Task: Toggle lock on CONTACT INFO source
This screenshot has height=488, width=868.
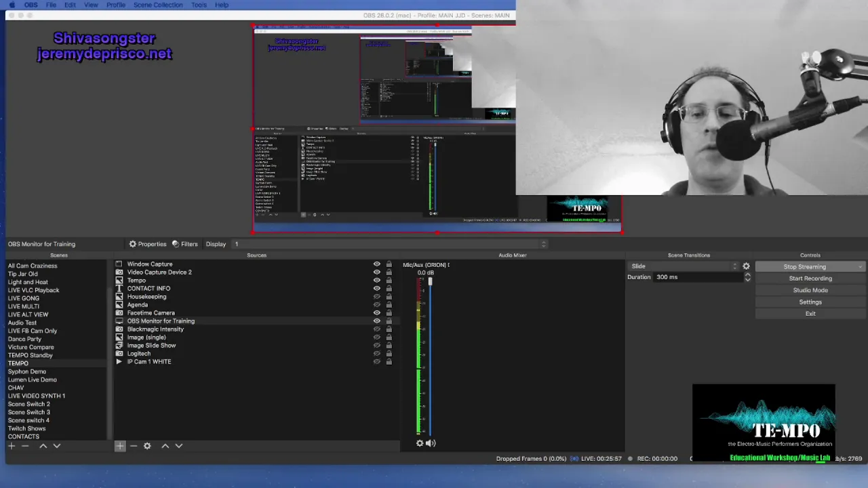Action: tap(389, 289)
